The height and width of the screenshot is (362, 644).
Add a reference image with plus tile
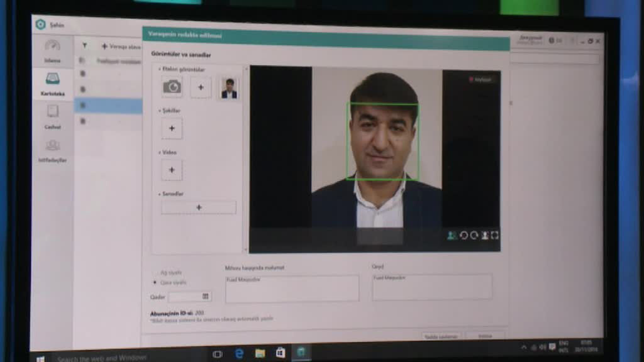point(201,87)
